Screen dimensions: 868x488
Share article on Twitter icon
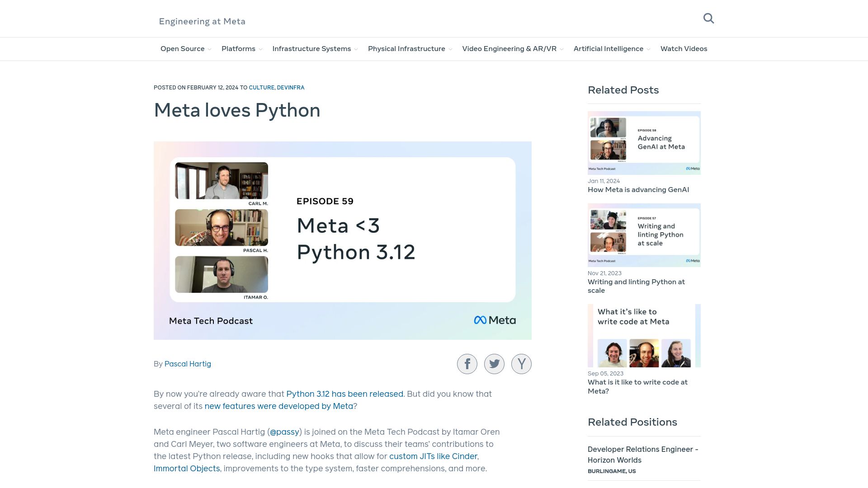[x=494, y=364]
